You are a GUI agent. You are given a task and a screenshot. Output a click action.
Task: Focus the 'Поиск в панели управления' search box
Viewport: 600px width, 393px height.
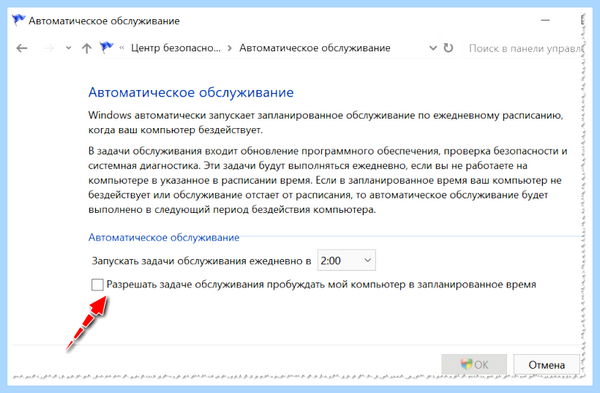click(523, 49)
